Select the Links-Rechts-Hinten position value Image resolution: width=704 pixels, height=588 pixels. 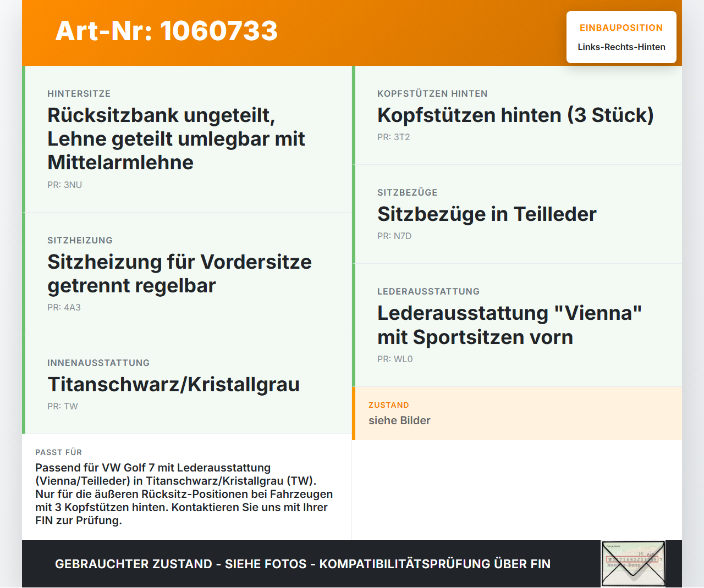point(621,47)
